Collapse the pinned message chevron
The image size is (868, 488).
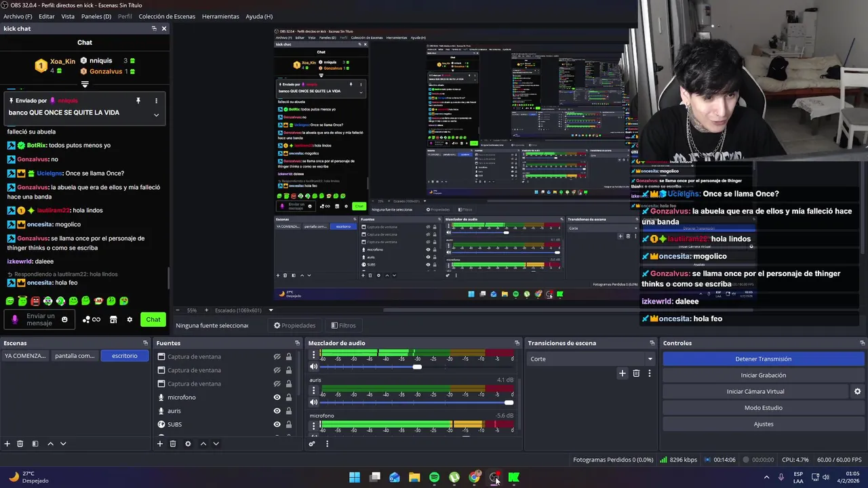click(x=156, y=115)
